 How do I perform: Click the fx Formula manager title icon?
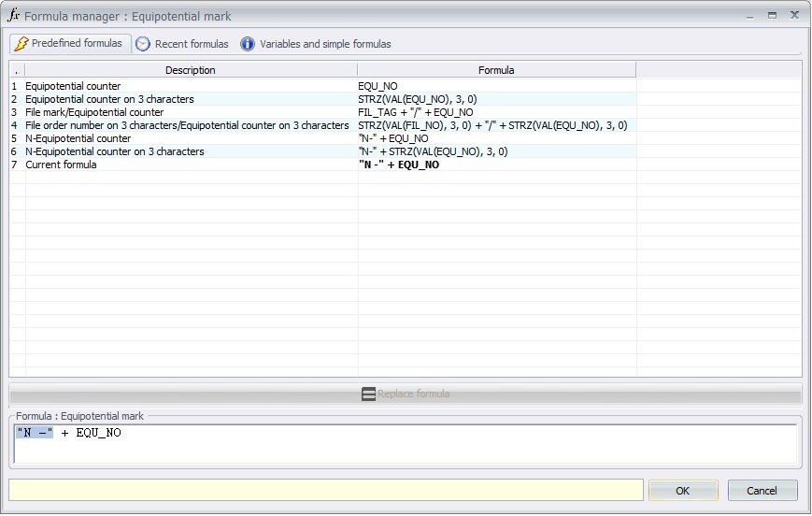coord(14,16)
